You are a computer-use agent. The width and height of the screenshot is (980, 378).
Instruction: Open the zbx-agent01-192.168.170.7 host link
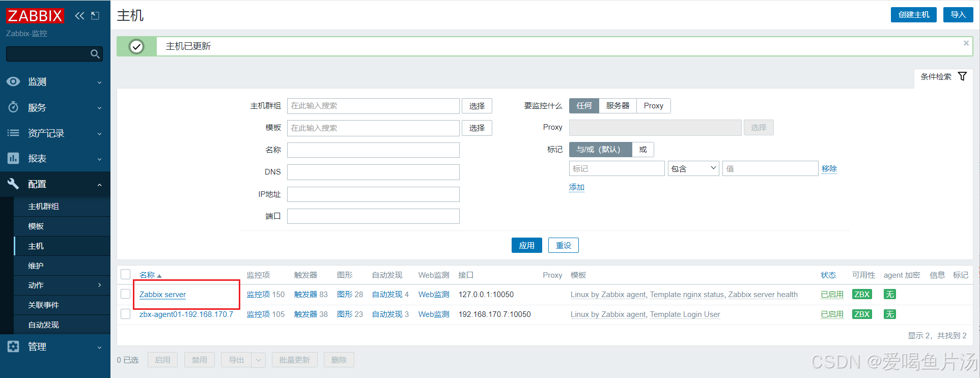point(186,314)
